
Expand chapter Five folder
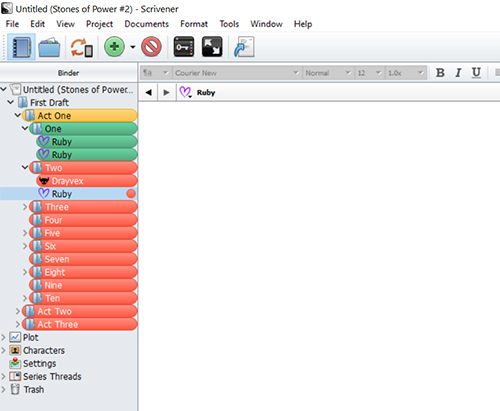(x=25, y=233)
